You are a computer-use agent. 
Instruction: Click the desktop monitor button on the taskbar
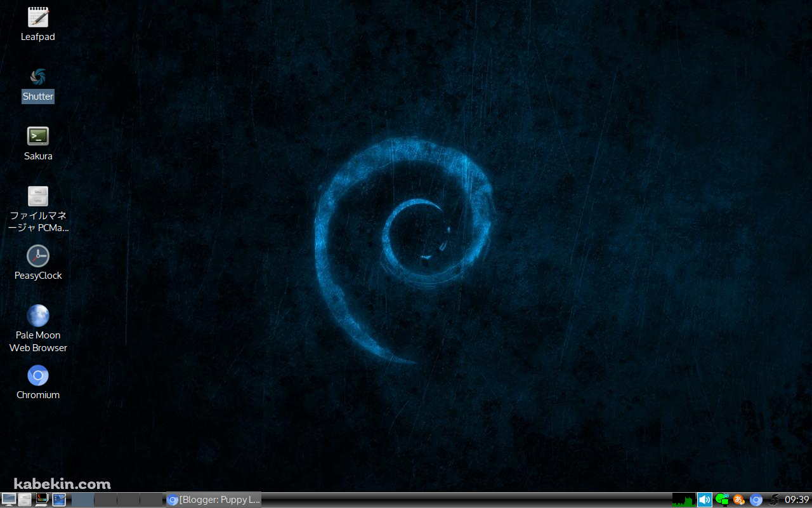click(9, 500)
